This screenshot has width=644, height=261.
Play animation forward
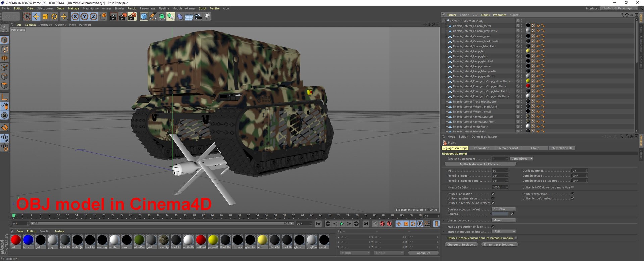342,224
